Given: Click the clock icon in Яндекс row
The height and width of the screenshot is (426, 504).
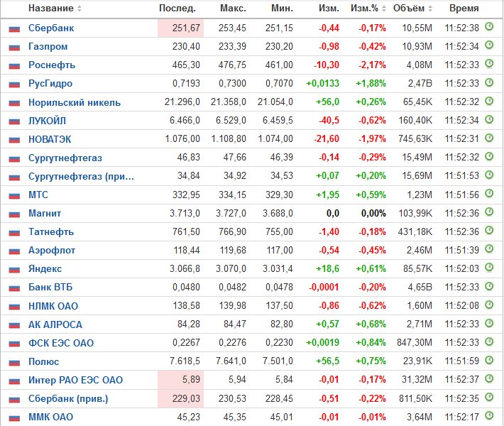Looking at the screenshot, I should tap(489, 267).
